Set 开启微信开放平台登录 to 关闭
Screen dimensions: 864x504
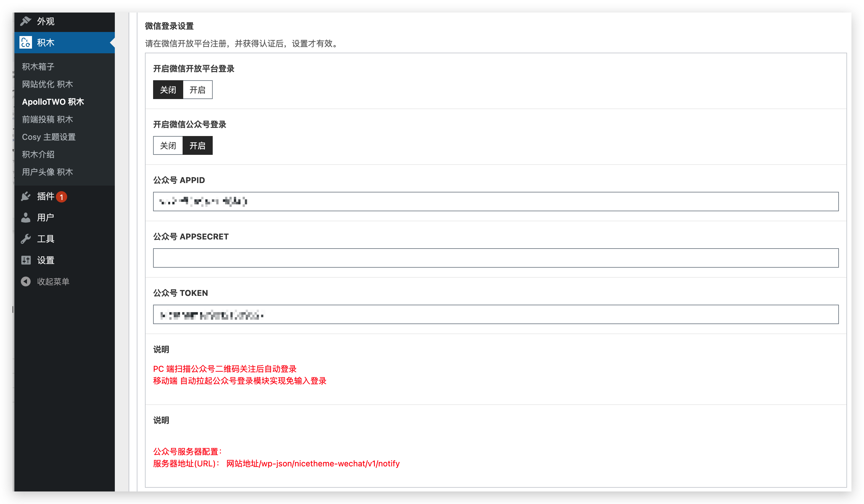coord(168,90)
